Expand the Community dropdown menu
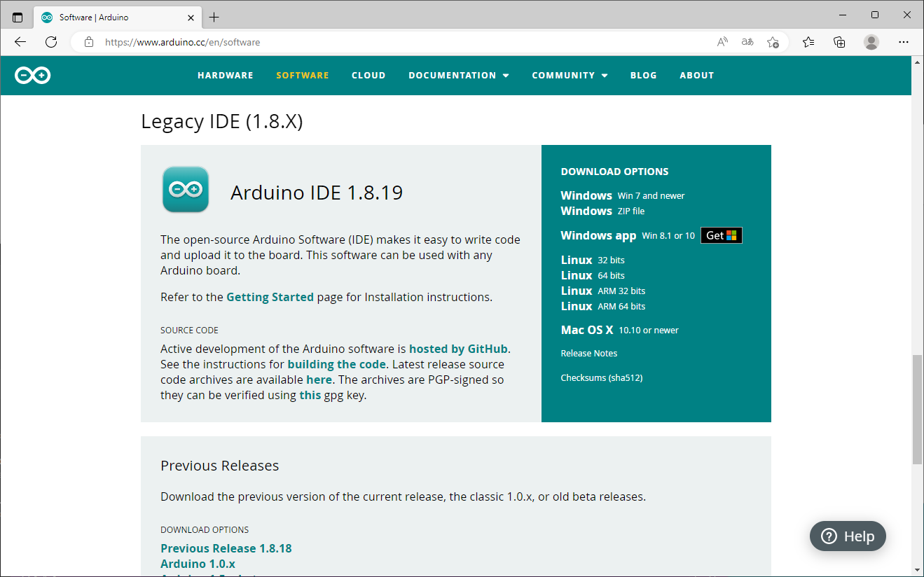 (x=570, y=76)
